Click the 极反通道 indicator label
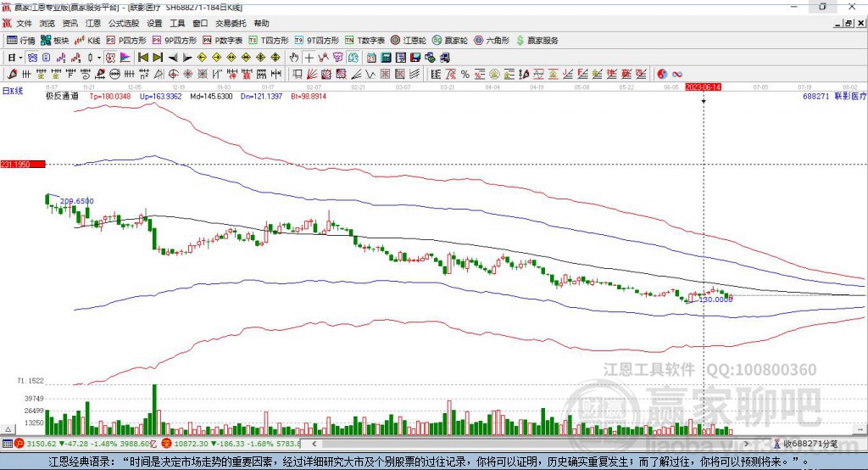This screenshot has height=470, width=868. (62, 96)
